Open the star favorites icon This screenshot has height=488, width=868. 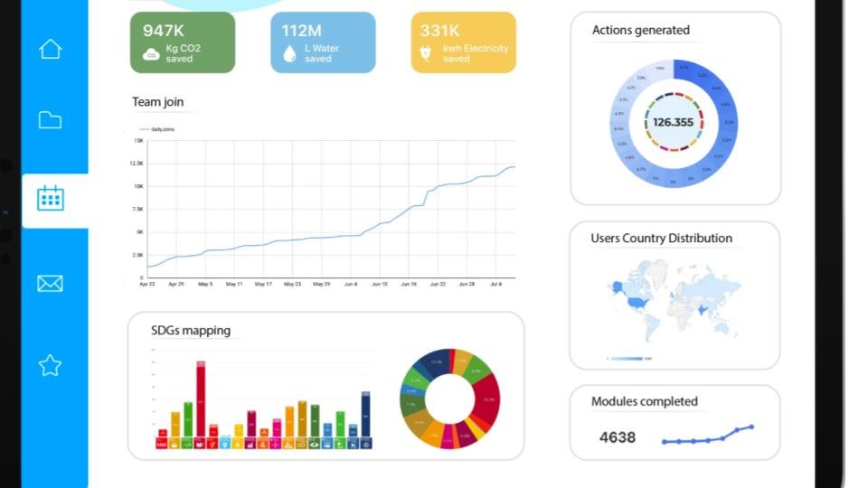[51, 365]
